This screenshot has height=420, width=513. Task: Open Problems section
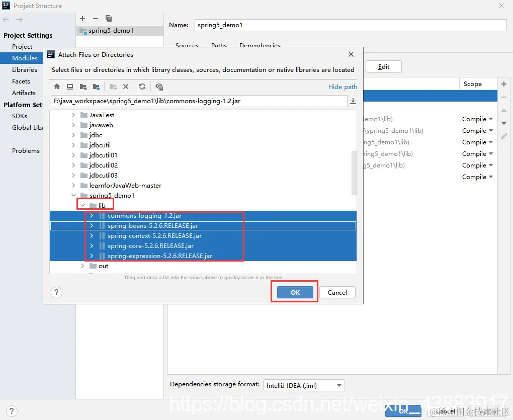26,151
